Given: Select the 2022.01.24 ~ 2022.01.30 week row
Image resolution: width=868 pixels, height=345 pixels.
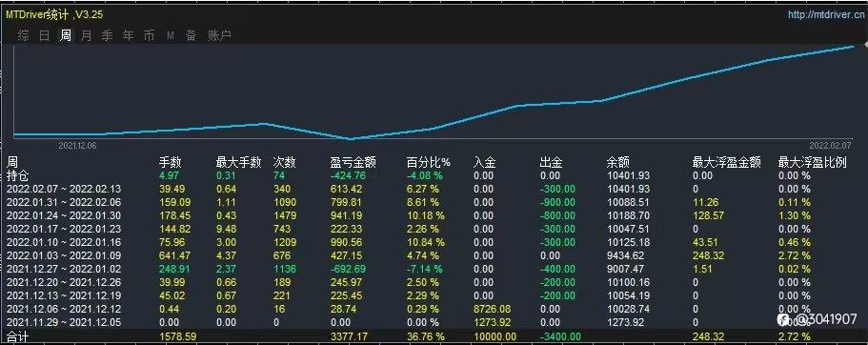Looking at the screenshot, I should point(434,215).
